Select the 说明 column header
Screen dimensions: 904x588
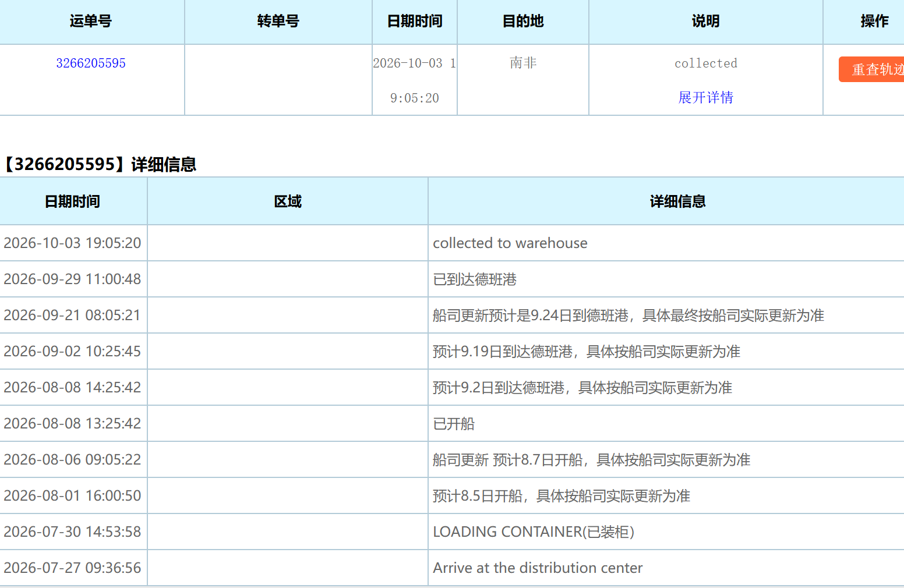pos(706,22)
